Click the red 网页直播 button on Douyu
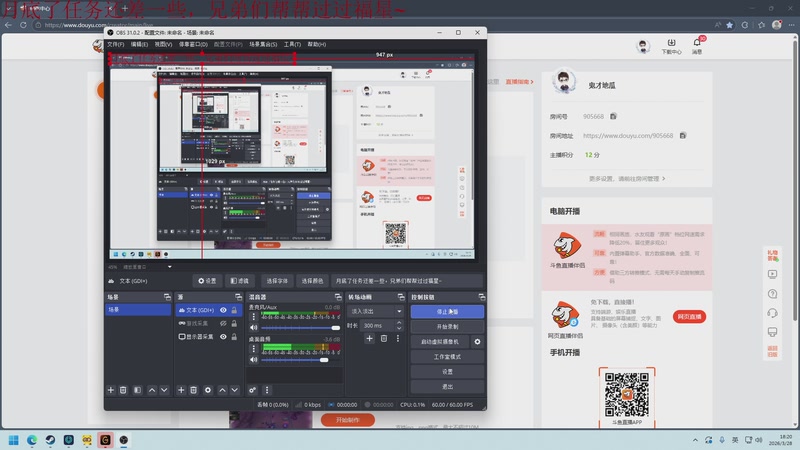800x450 pixels. click(689, 316)
